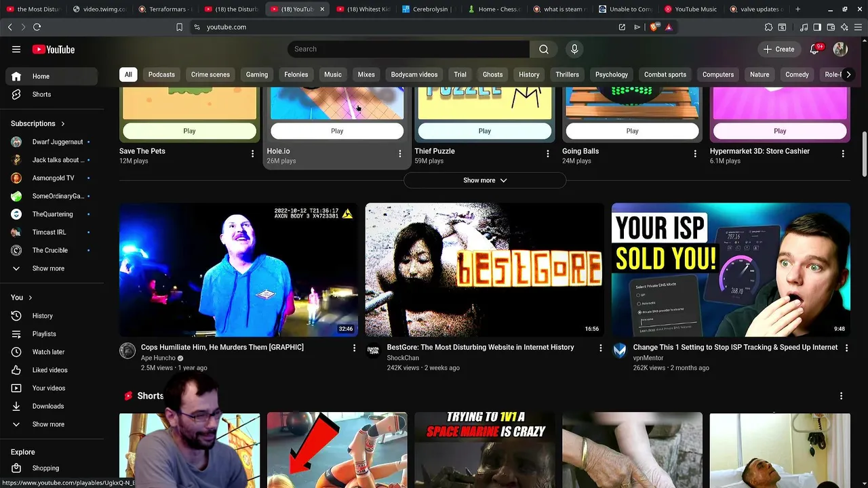Screen dimensions: 868x488
Task: Play the Hole.io game
Action: (x=337, y=131)
